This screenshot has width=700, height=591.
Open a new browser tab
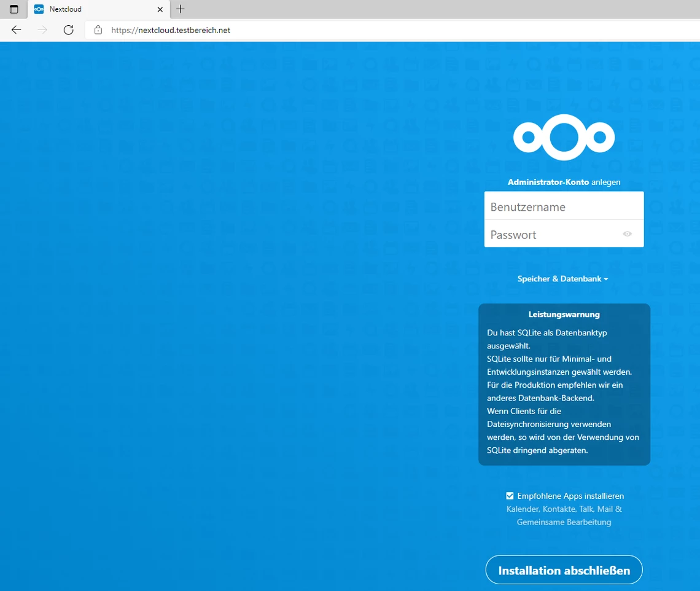coord(180,9)
